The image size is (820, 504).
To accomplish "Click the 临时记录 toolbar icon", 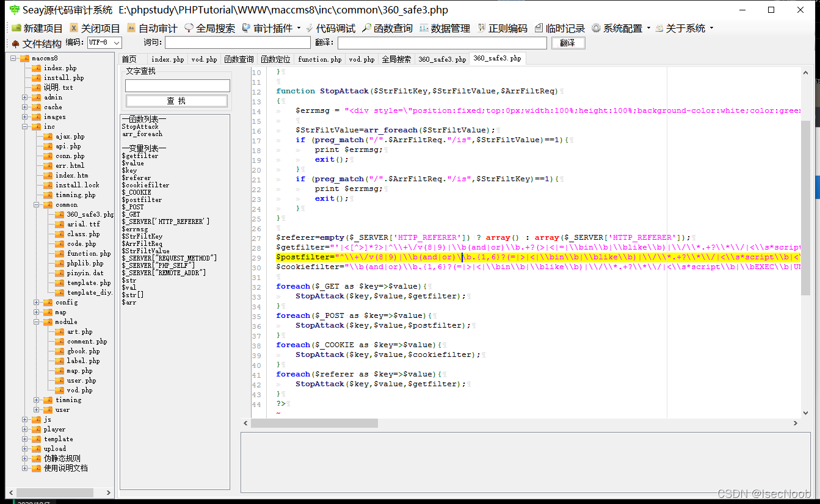I will coord(539,28).
